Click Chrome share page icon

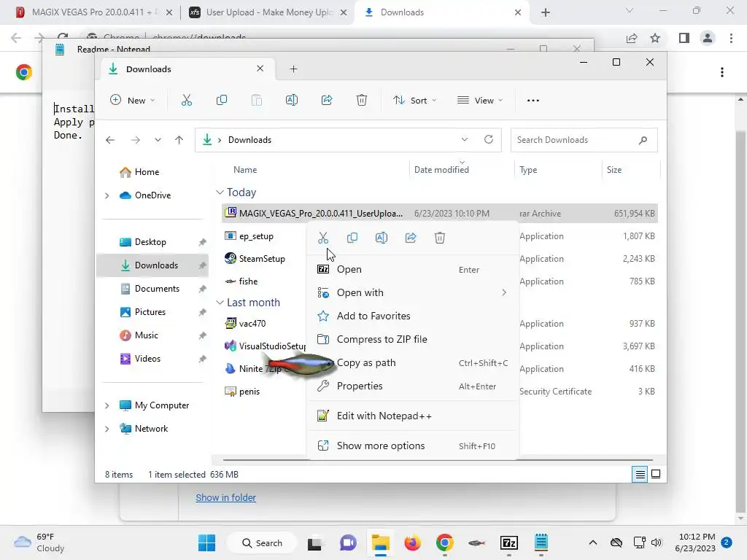click(632, 38)
